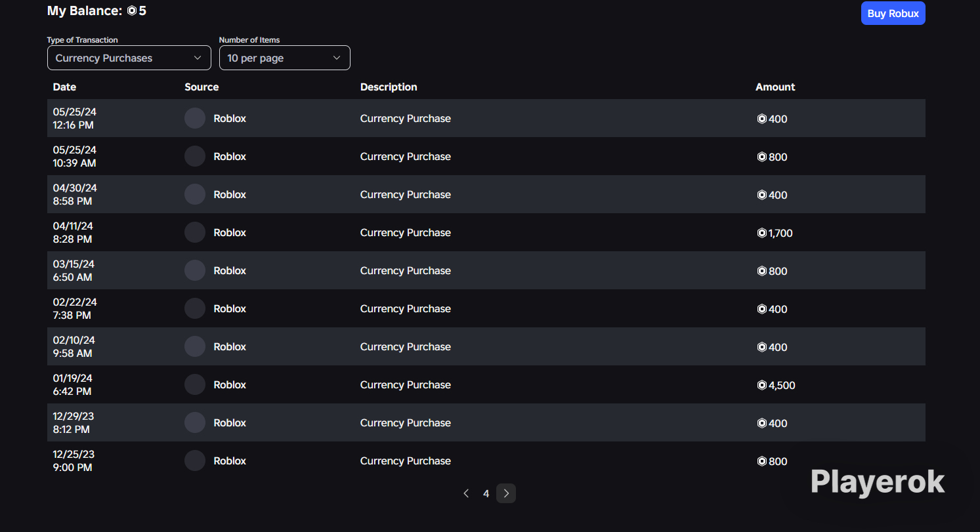Click Roblox avatar in the 04/11/24 row
Viewport: 980px width, 532px height.
point(195,232)
